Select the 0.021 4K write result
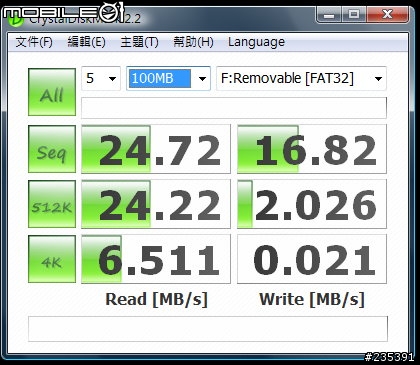The height and width of the screenshot is (365, 420). (x=312, y=259)
